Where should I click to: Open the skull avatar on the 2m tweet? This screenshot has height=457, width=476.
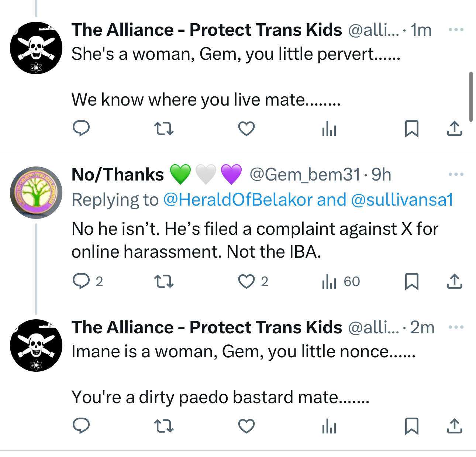tap(36, 345)
